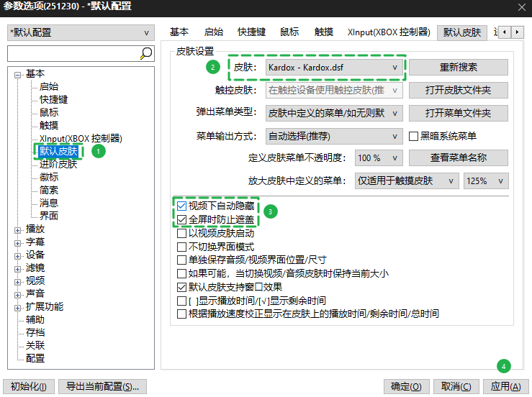Open the 皮肤 Kardox dropdown
Screen dimensions: 532x397
tap(334, 68)
